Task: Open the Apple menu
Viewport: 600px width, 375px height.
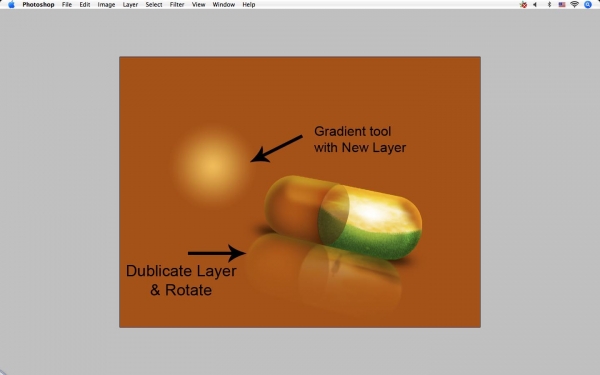Action: 11,5
